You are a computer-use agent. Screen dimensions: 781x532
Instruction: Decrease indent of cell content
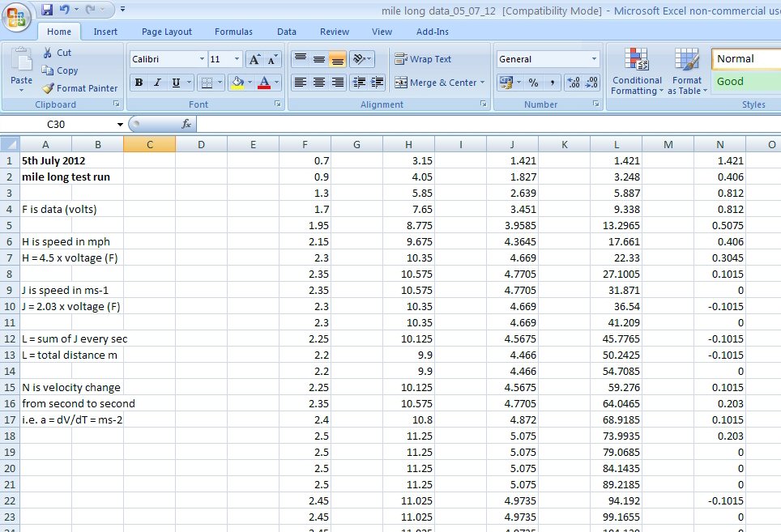359,82
